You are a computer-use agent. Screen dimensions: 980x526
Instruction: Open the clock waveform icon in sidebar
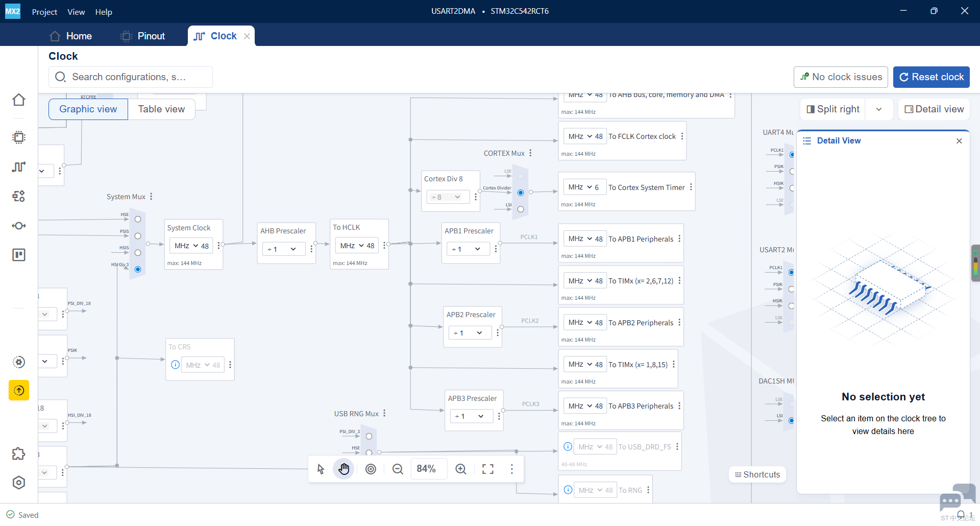pos(19,166)
